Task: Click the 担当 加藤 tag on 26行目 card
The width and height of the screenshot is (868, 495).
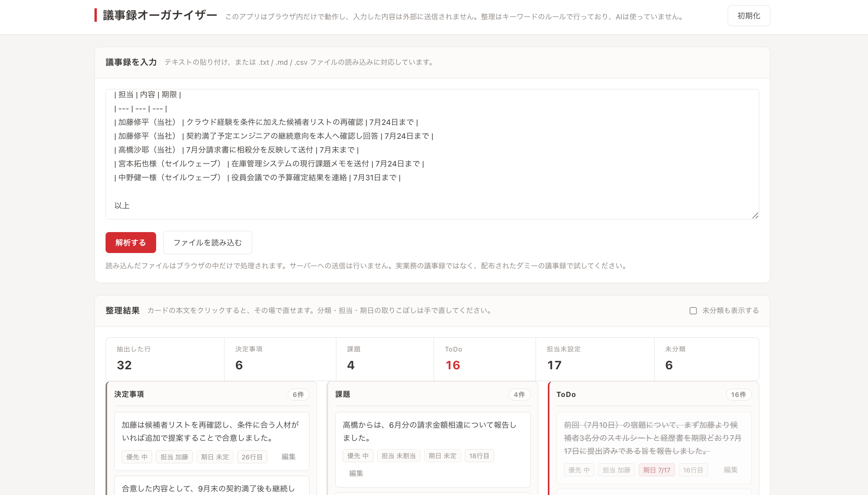Action: coord(174,457)
